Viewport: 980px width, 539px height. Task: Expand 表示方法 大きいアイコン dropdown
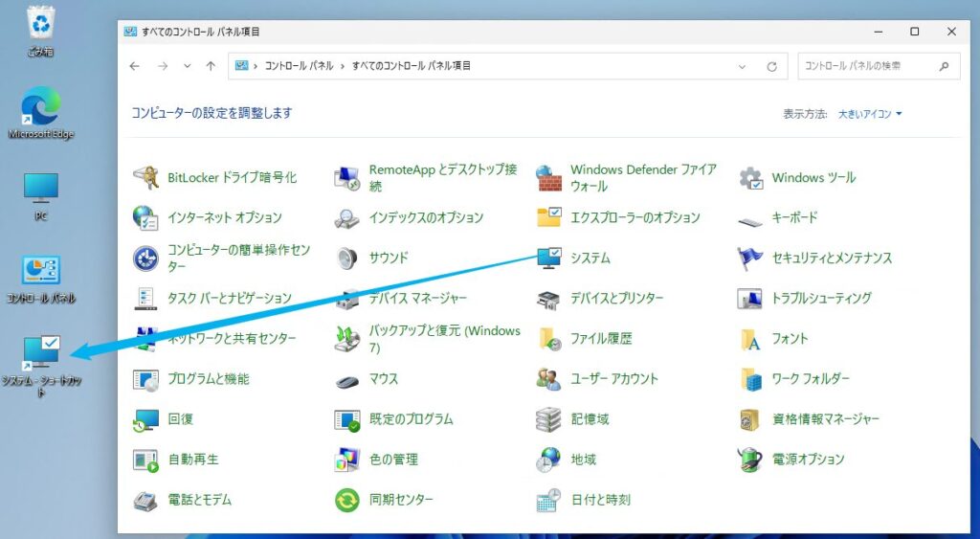(x=870, y=114)
